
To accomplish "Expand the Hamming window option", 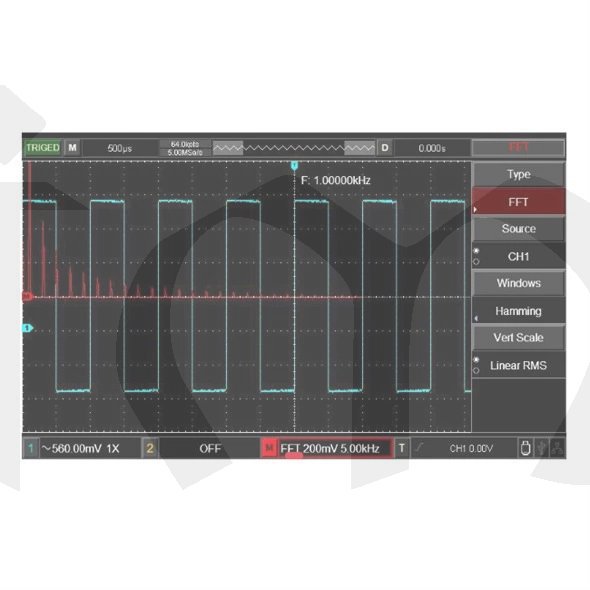I will click(x=476, y=318).
